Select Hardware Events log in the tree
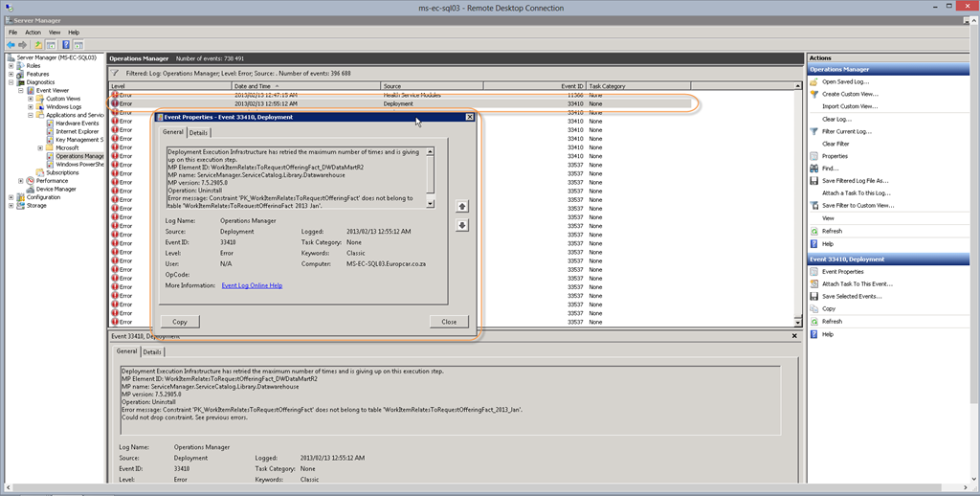The width and height of the screenshot is (980, 496). (x=77, y=124)
